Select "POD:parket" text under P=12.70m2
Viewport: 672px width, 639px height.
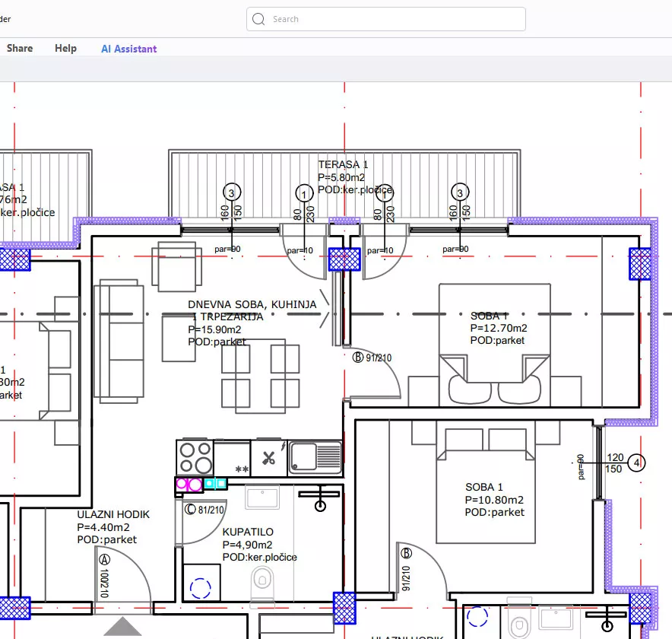coord(497,341)
